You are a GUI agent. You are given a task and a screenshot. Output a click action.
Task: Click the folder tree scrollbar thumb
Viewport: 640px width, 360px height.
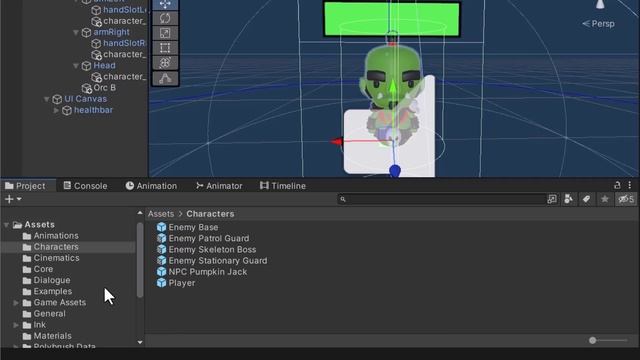(140, 260)
